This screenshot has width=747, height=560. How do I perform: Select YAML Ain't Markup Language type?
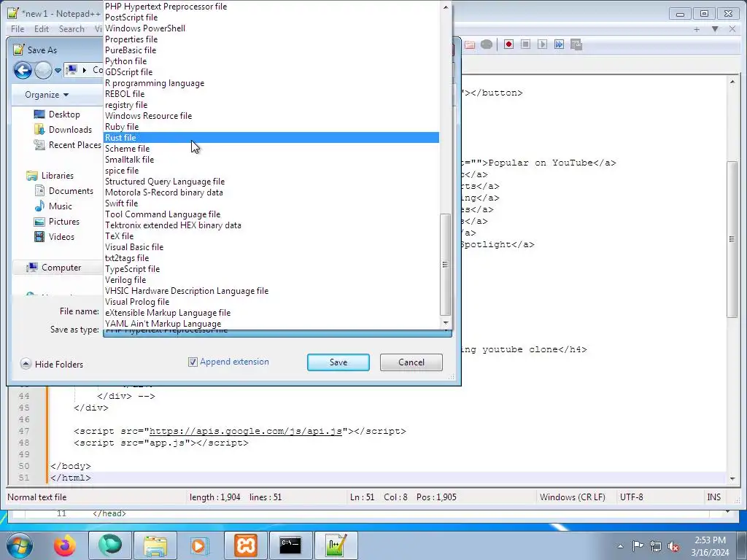[271, 324]
